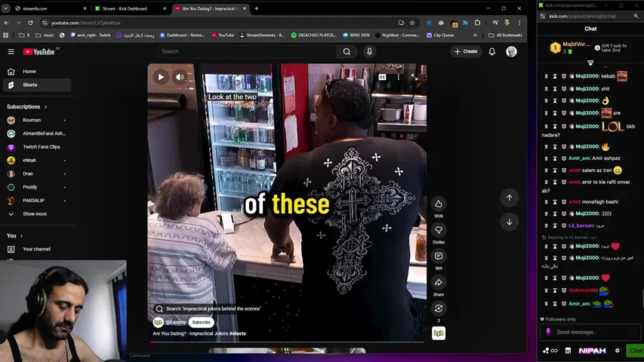Expand the Short to fullscreen
Viewport: 644px width, 362px height.
coord(414,77)
